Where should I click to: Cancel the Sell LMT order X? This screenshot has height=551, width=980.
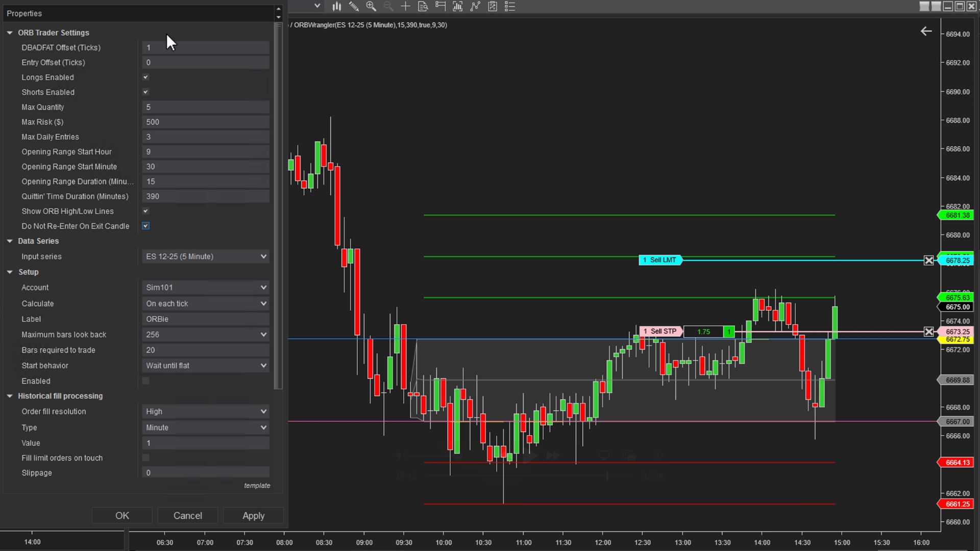[929, 261]
